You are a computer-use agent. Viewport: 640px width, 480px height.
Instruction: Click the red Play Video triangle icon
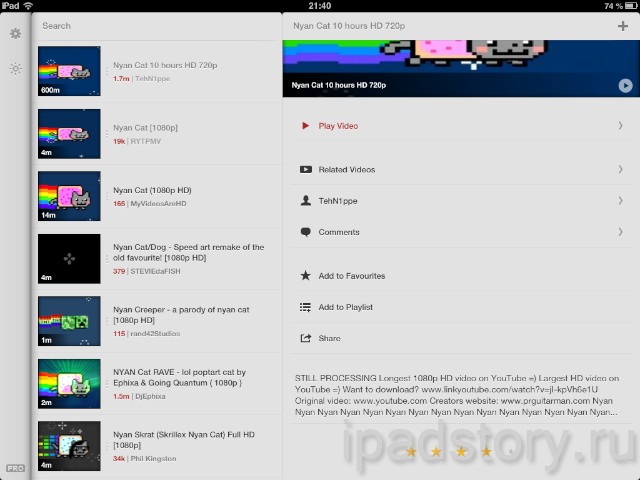[305, 126]
